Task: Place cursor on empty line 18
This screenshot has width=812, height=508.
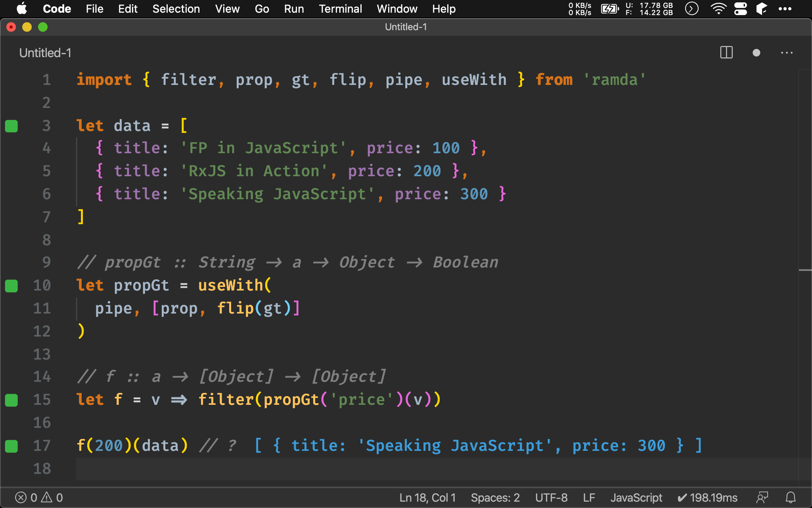Action: coord(436,469)
